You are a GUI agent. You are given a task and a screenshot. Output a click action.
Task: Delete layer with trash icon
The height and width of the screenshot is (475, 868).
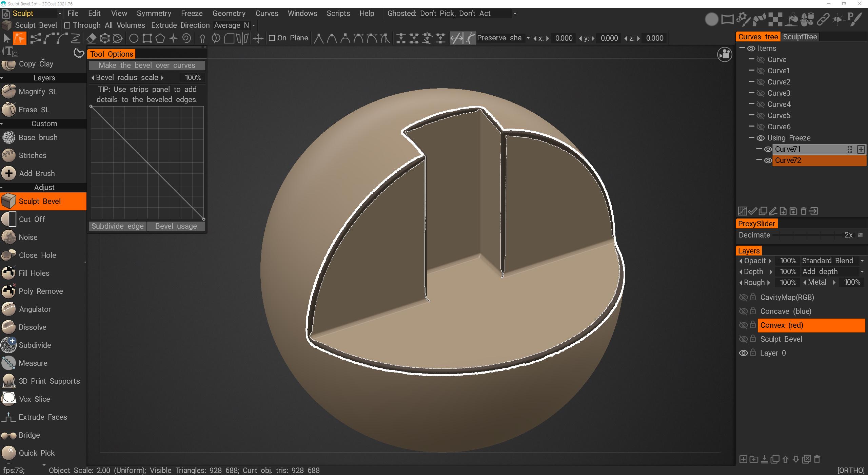817,459
